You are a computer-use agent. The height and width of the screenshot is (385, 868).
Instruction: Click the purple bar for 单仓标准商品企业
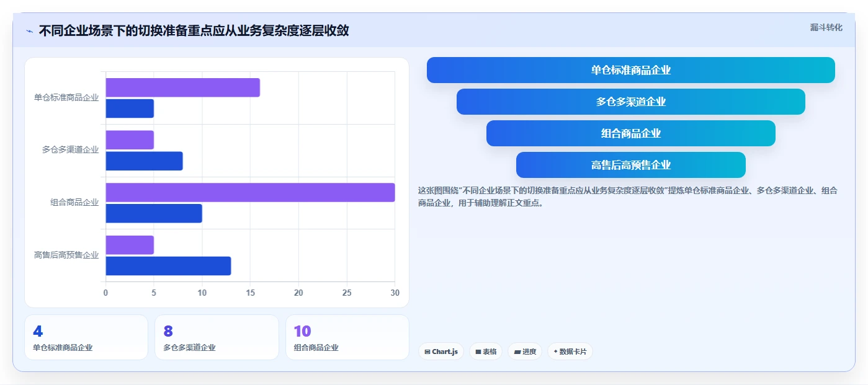[x=182, y=87]
